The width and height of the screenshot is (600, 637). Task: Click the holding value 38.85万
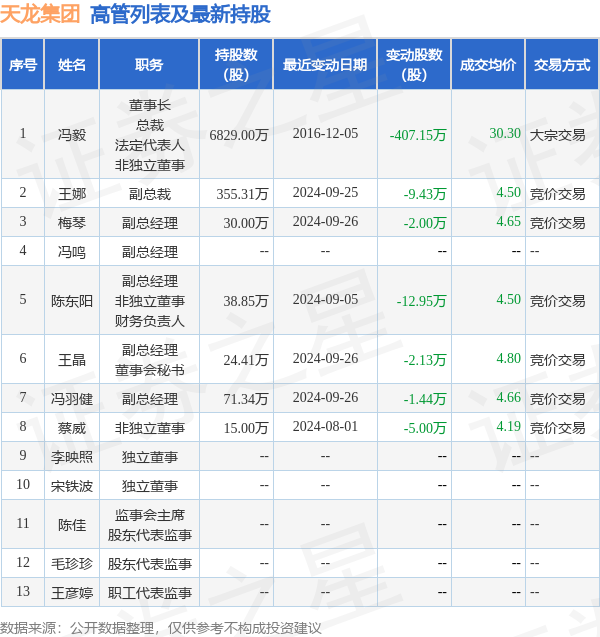pyautogui.click(x=246, y=301)
